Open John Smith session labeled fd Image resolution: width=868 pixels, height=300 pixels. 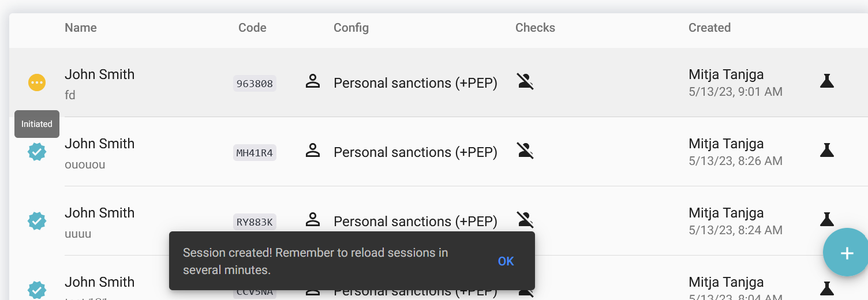pos(99,74)
